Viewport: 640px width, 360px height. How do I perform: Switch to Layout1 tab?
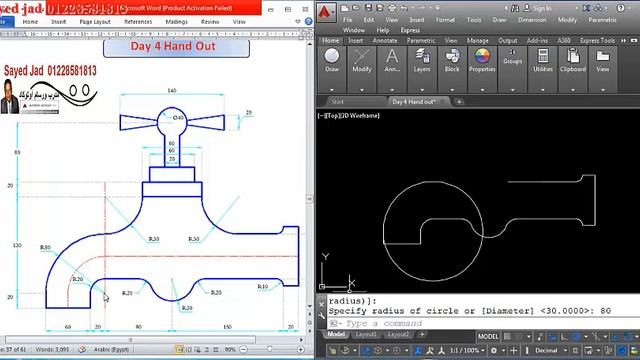point(365,334)
